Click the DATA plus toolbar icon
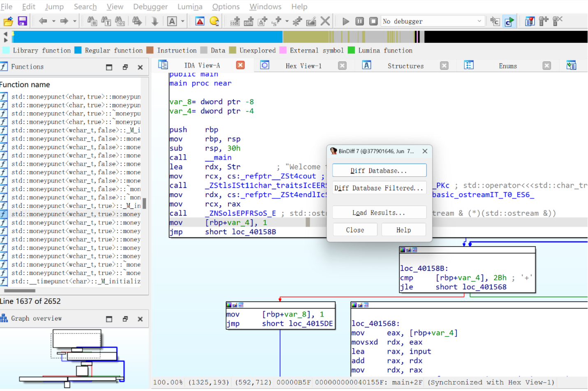The image size is (588, 391). [x=249, y=21]
